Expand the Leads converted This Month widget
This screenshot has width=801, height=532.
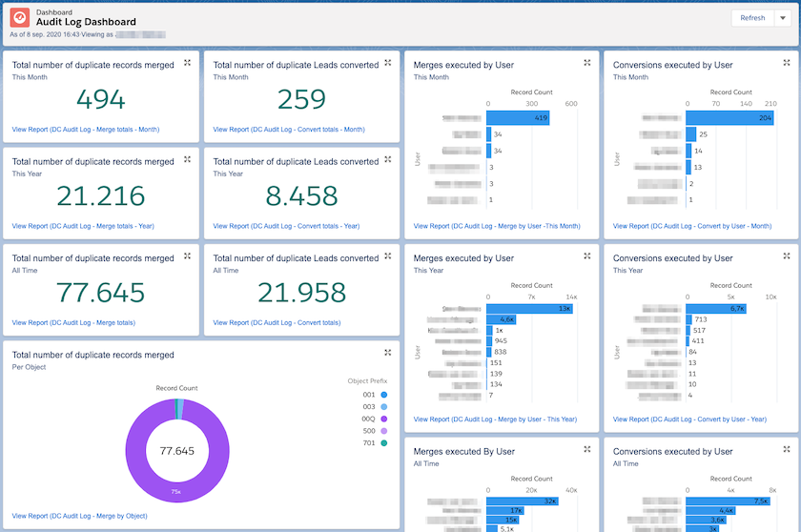point(388,63)
